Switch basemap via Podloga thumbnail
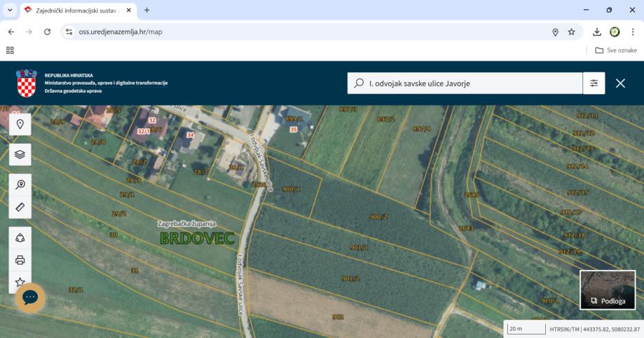Image resolution: width=644 pixels, height=338 pixels. point(608,290)
